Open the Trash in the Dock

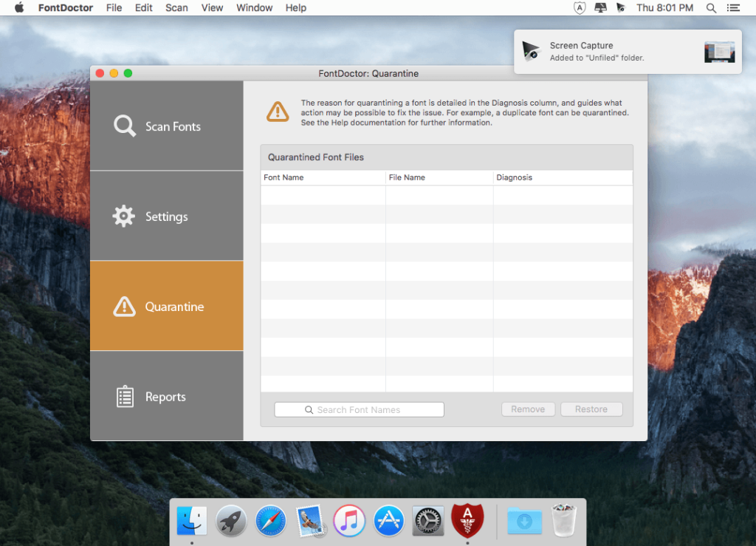(563, 520)
